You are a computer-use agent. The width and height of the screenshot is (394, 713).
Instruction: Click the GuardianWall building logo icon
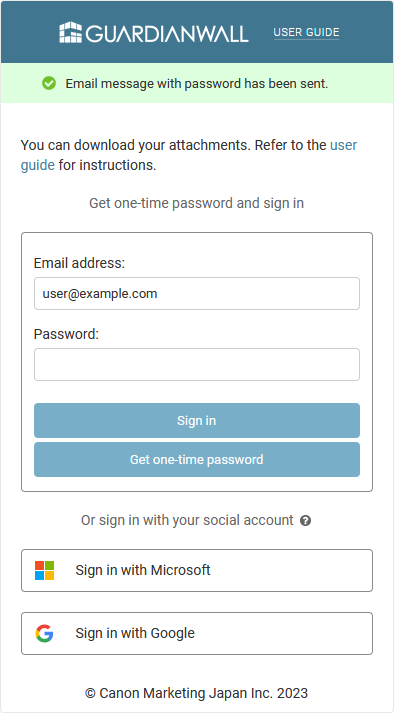pos(71,32)
